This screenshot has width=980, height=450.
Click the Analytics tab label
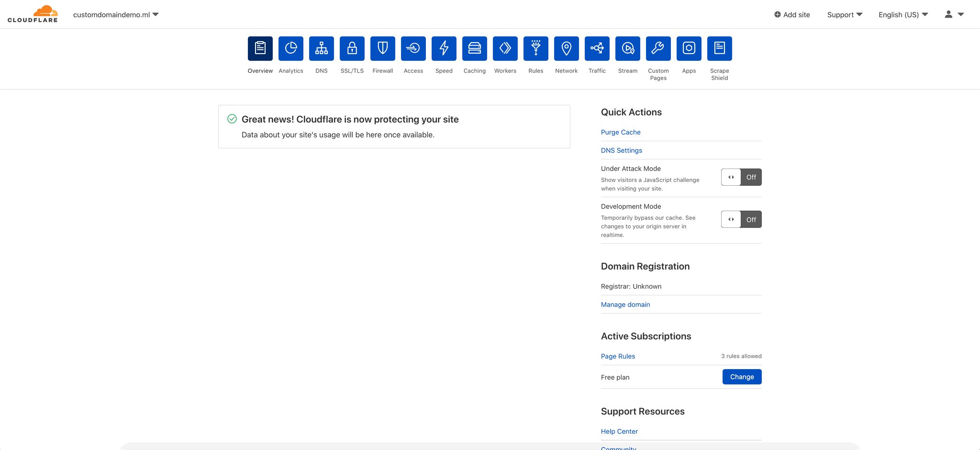(291, 71)
